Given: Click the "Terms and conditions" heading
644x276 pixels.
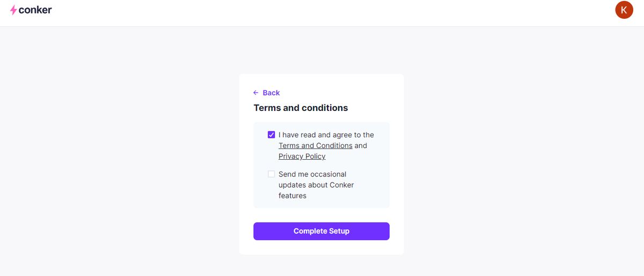Looking at the screenshot, I should tap(301, 108).
